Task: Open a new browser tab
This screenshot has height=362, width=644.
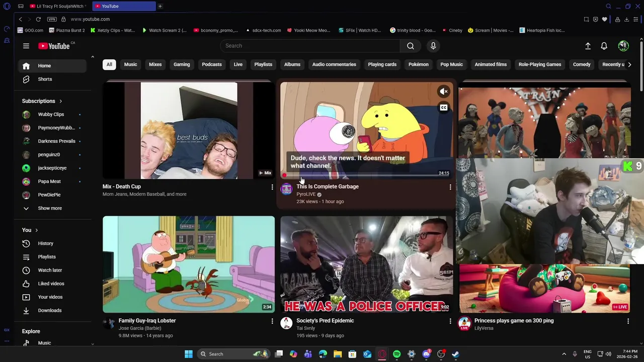Action: [x=160, y=6]
